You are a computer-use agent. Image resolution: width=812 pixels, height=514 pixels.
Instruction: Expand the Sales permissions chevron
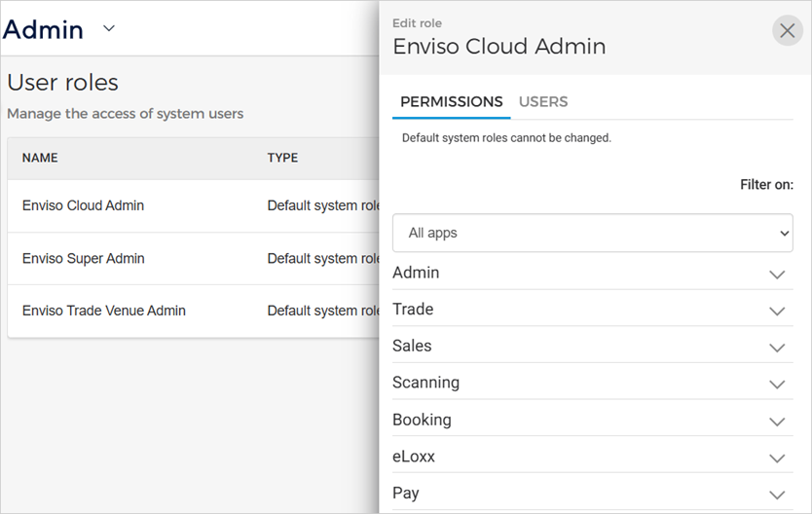click(776, 348)
